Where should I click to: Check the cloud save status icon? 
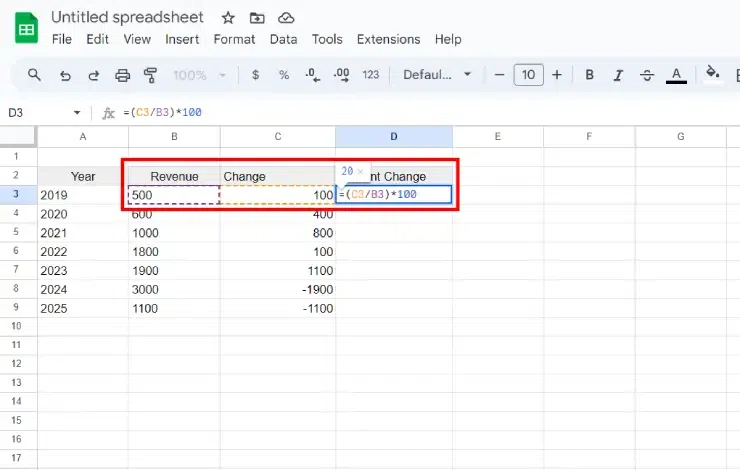point(286,18)
